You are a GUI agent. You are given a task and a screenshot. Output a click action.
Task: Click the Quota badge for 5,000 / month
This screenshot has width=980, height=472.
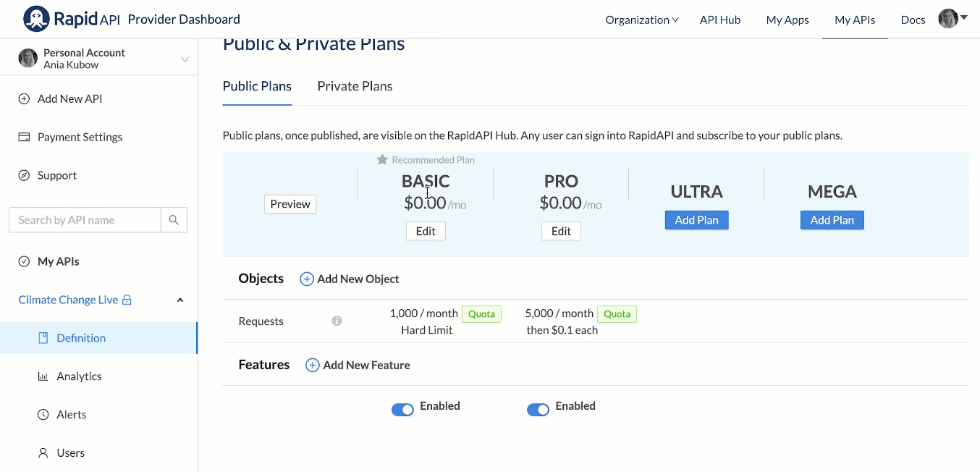pos(617,314)
